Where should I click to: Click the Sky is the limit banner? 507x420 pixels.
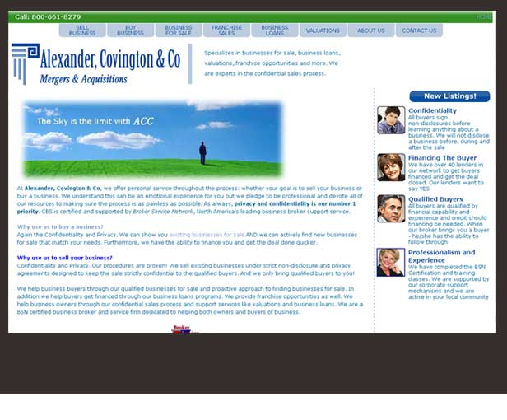coord(152,139)
